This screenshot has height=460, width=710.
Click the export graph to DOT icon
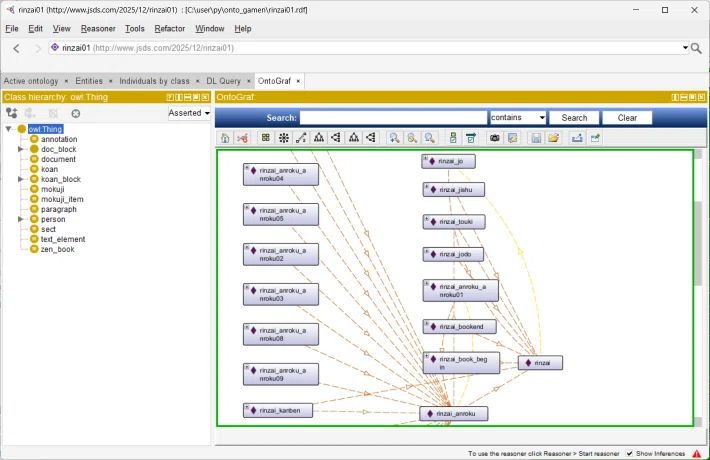point(577,138)
